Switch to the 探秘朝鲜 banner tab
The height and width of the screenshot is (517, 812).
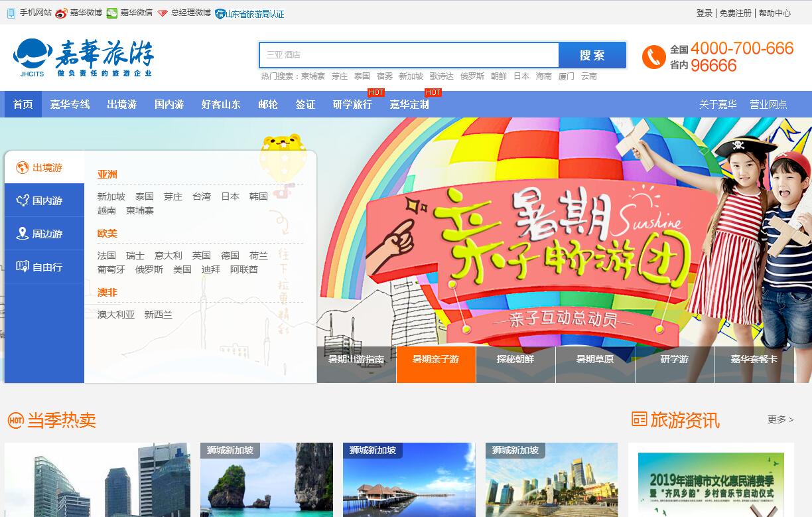click(515, 359)
